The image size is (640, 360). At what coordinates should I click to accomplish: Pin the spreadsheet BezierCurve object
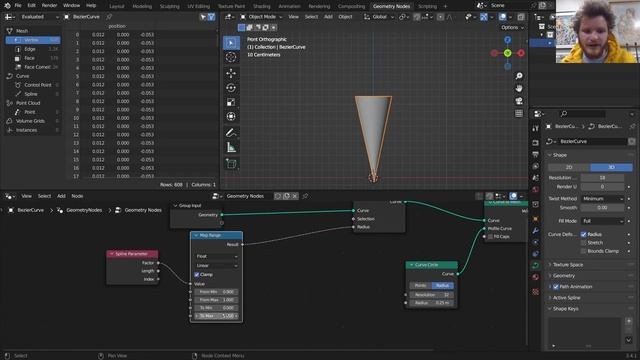(x=109, y=17)
